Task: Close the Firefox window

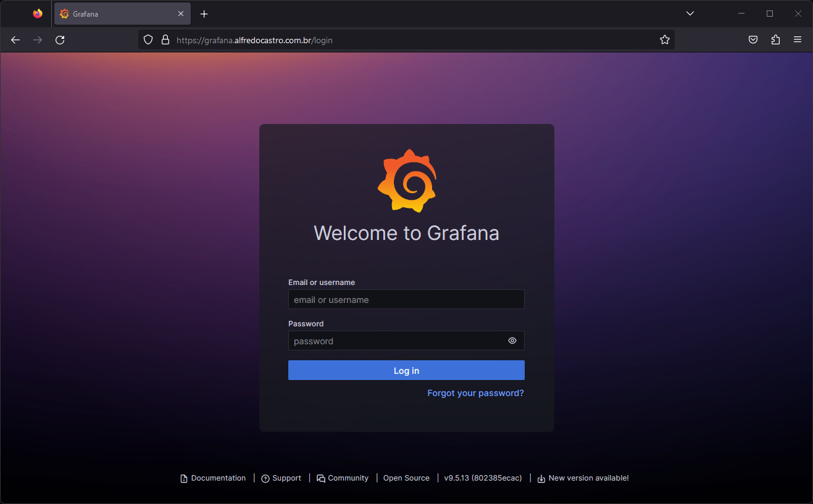Action: [x=798, y=14]
